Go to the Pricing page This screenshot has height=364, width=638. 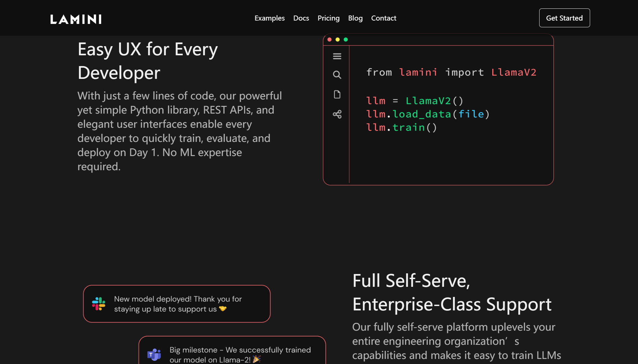(328, 18)
